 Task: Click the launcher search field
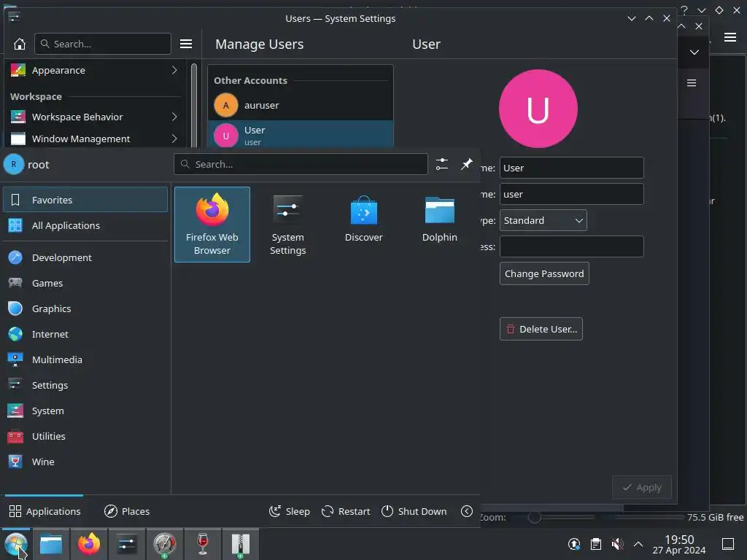pos(301,164)
